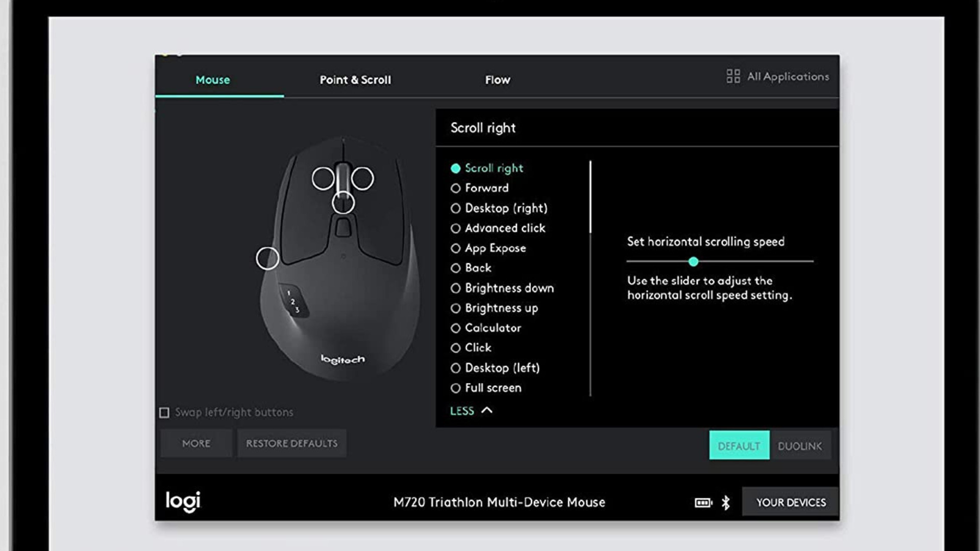Click the All Applications label
This screenshot has height=551, width=980.
pos(788,77)
